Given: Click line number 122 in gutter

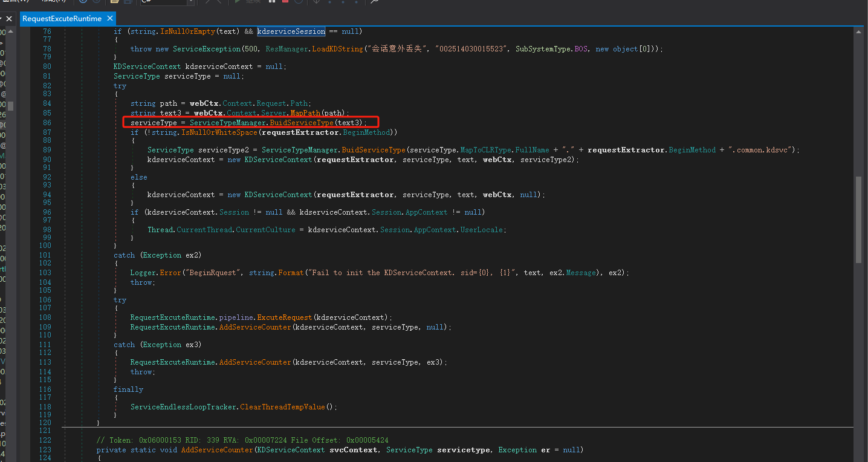Looking at the screenshot, I should [45, 440].
